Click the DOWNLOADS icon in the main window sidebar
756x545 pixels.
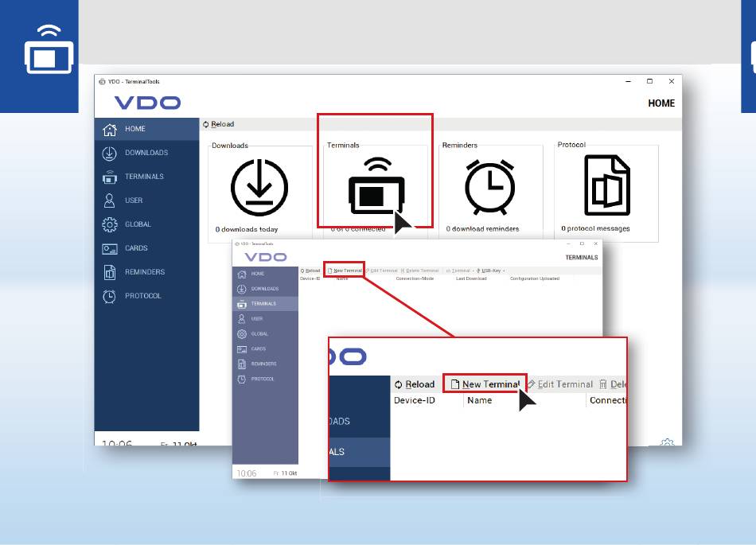(110, 153)
